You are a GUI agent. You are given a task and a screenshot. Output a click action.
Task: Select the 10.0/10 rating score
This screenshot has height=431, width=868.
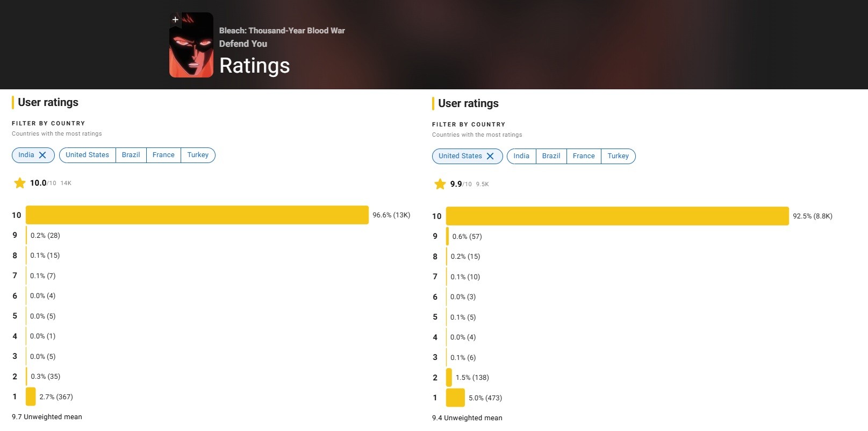coord(43,183)
